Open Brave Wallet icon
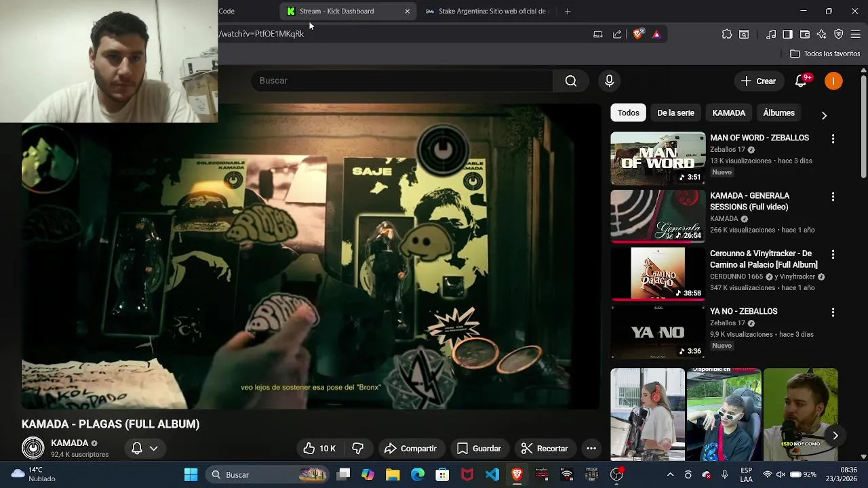 click(x=805, y=34)
